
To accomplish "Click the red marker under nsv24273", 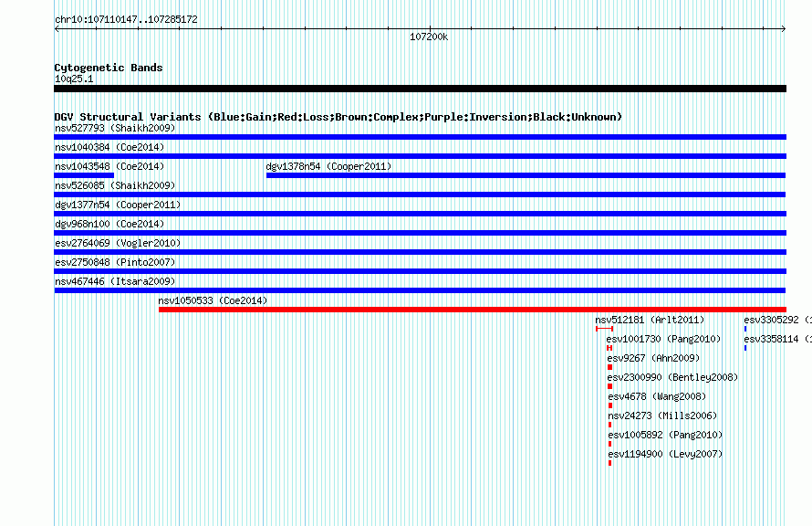I will [610, 425].
